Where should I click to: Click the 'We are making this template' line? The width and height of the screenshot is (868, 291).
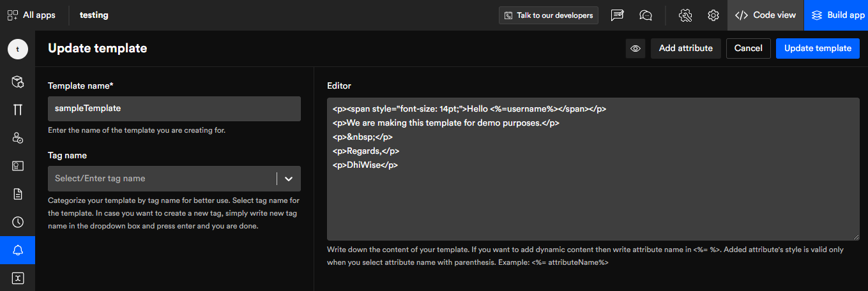click(x=446, y=123)
